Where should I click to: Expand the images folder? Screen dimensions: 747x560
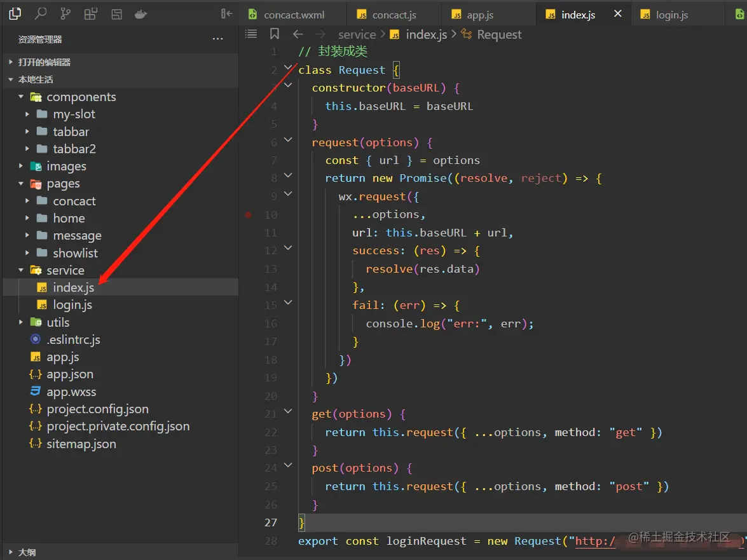pos(119,166)
